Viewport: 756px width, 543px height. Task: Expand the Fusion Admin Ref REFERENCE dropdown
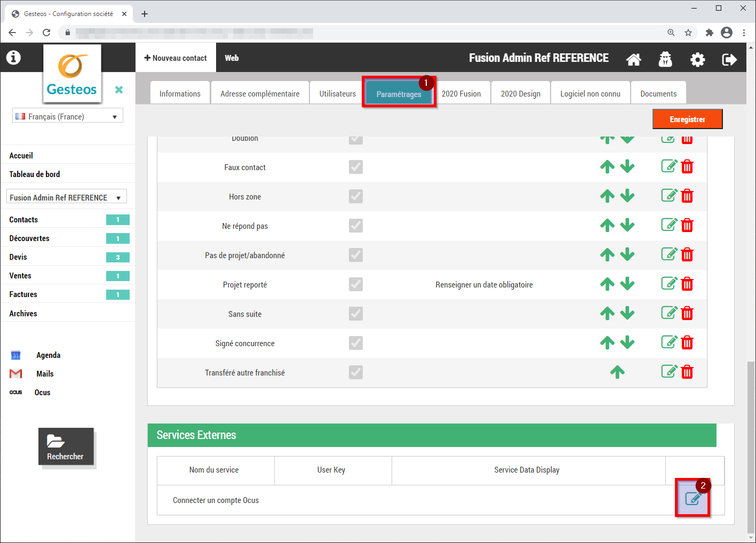(67, 197)
